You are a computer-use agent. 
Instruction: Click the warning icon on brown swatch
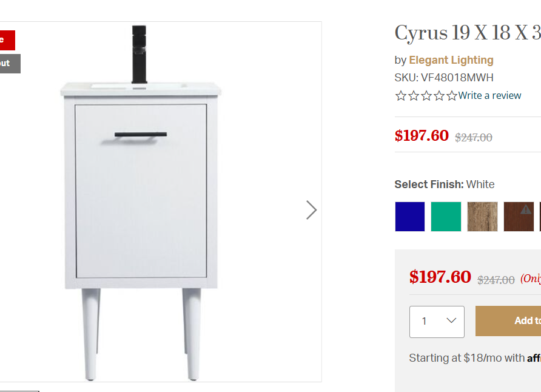[x=525, y=209]
